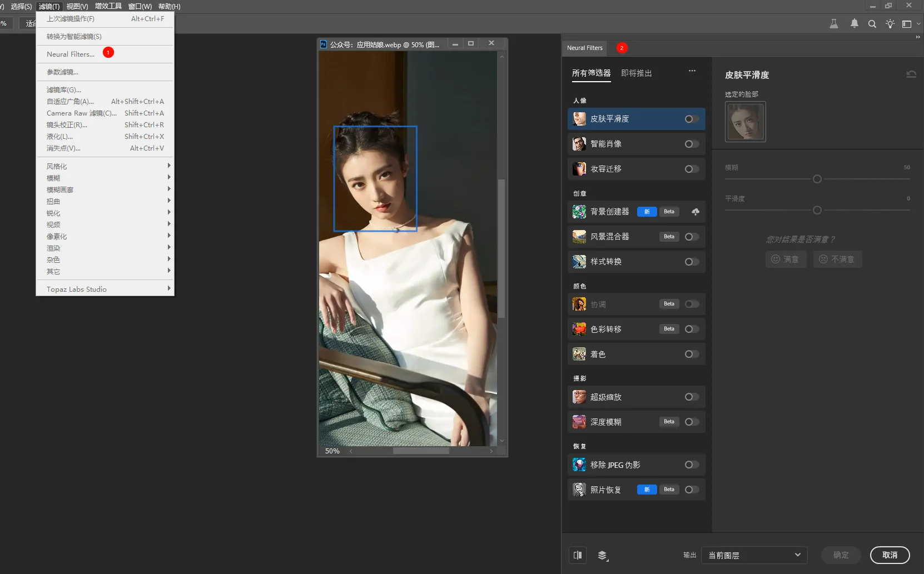924x574 pixels.
Task: Download the 背景创建器 filter via cloud icon
Action: click(x=695, y=212)
